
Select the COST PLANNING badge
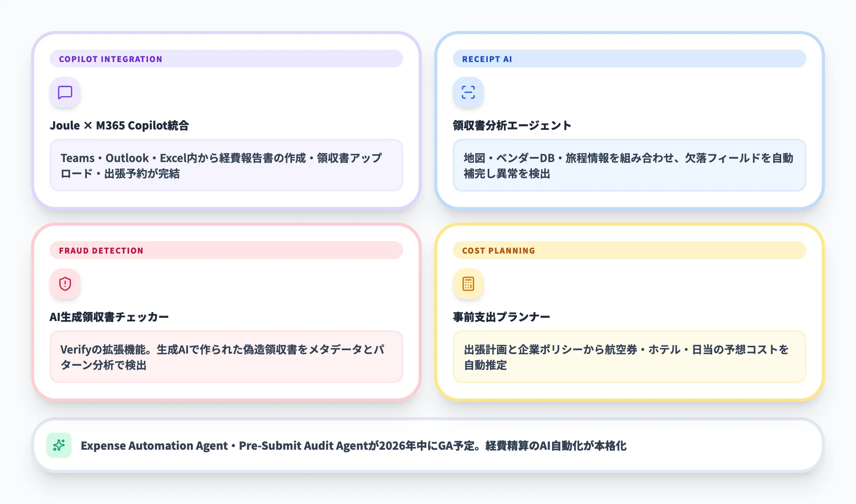point(498,250)
